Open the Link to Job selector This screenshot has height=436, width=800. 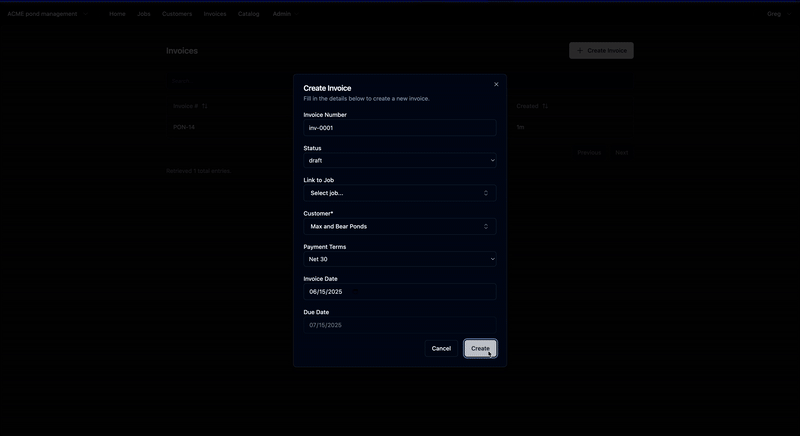click(x=399, y=193)
